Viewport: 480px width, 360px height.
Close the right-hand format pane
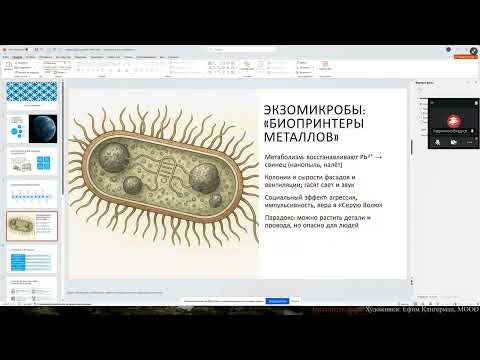coord(475,82)
